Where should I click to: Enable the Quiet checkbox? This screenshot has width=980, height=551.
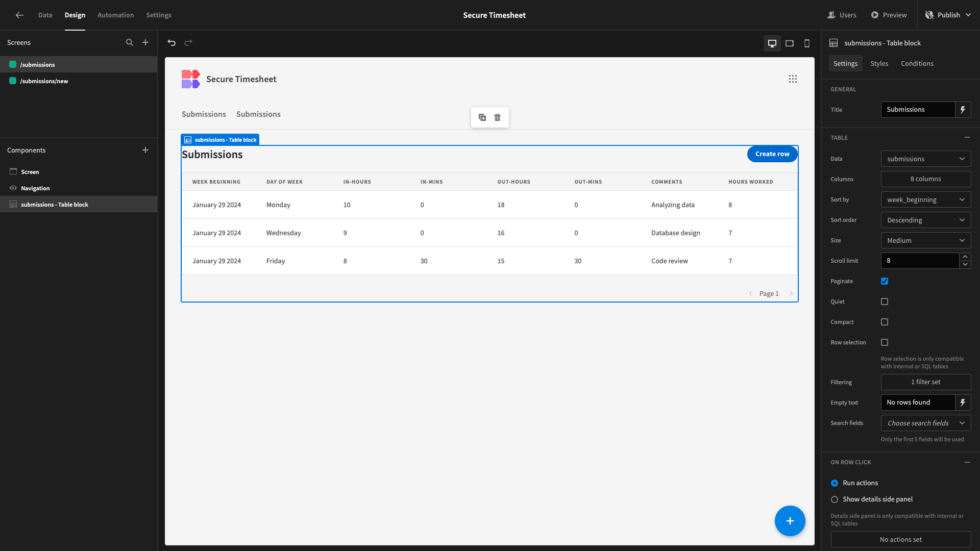[x=885, y=302]
